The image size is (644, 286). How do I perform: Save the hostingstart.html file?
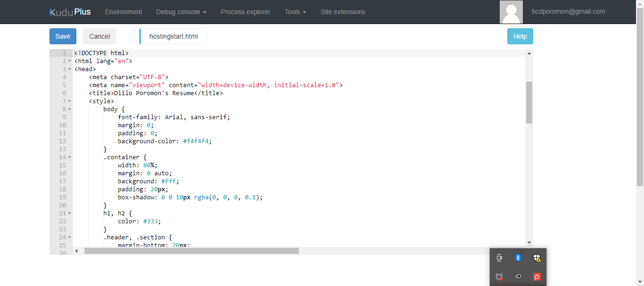tap(63, 36)
